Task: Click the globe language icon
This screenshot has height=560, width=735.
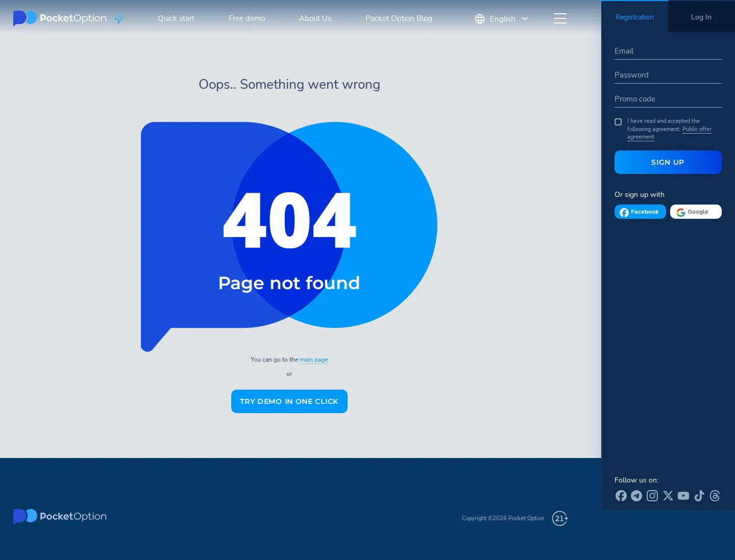Action: (x=480, y=19)
